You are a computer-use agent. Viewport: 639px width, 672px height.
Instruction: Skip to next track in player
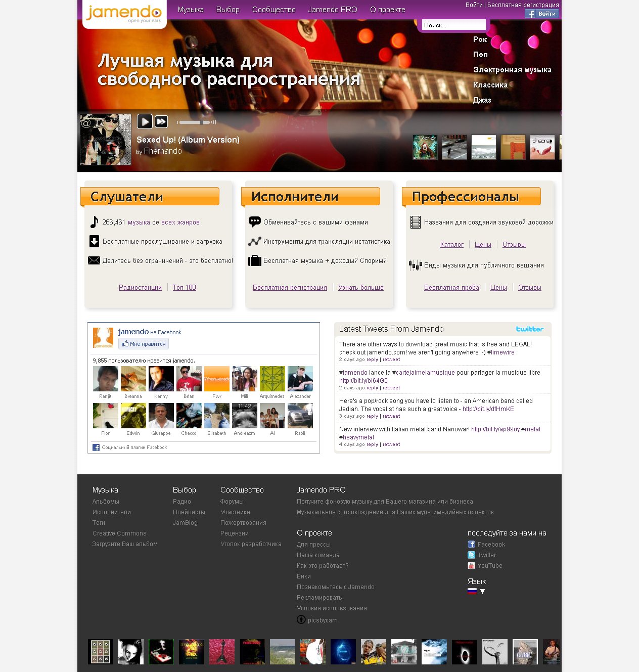(161, 121)
